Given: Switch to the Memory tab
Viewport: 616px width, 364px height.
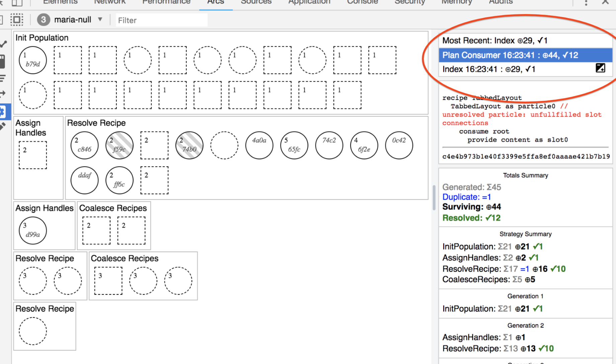Looking at the screenshot, I should point(457,2).
